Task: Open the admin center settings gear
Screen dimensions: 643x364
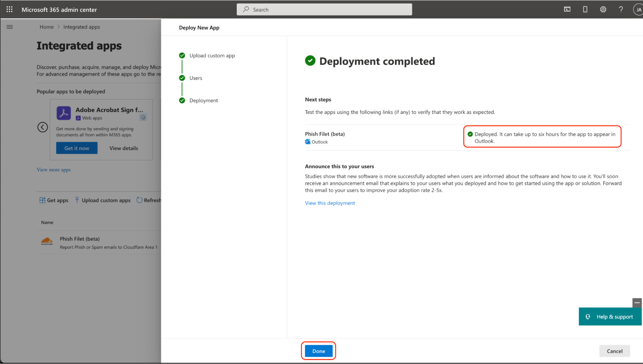Action: (x=603, y=9)
